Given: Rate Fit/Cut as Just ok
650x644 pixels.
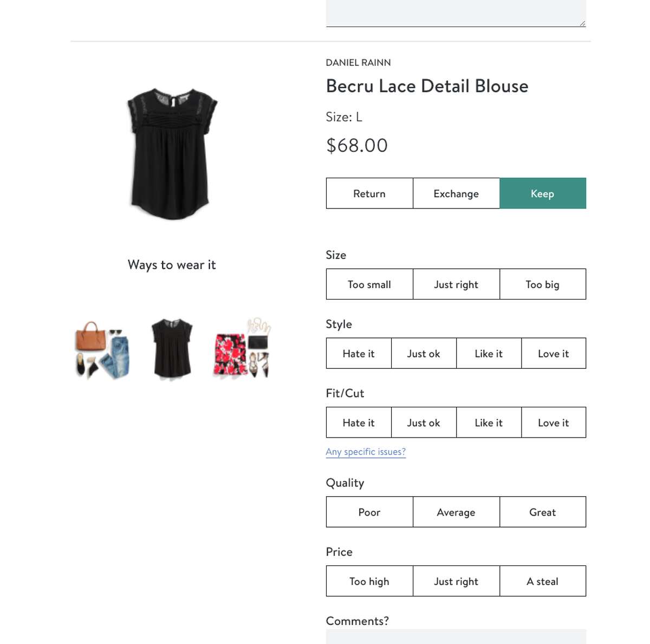Looking at the screenshot, I should click(424, 422).
